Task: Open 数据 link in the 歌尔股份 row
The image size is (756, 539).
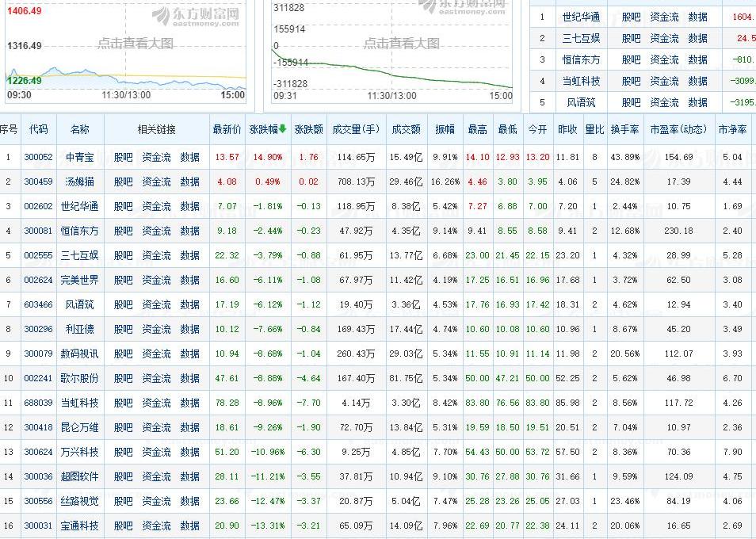Action: (190, 378)
